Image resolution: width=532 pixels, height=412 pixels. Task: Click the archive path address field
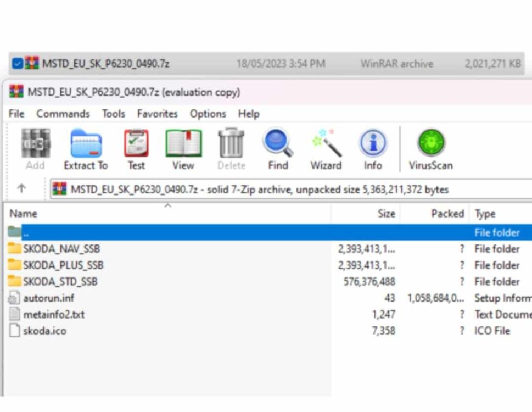(x=291, y=189)
